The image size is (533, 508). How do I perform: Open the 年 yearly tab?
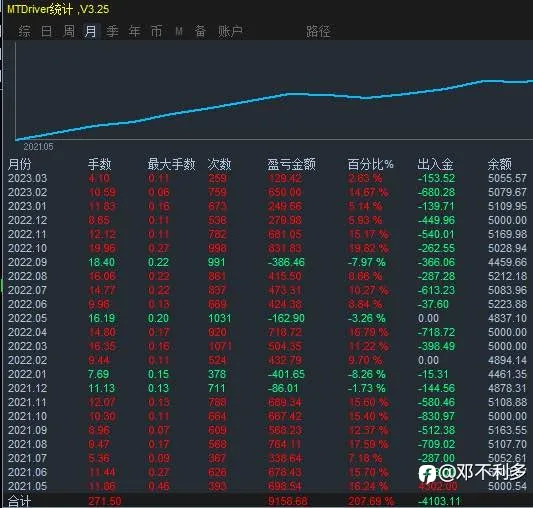134,32
